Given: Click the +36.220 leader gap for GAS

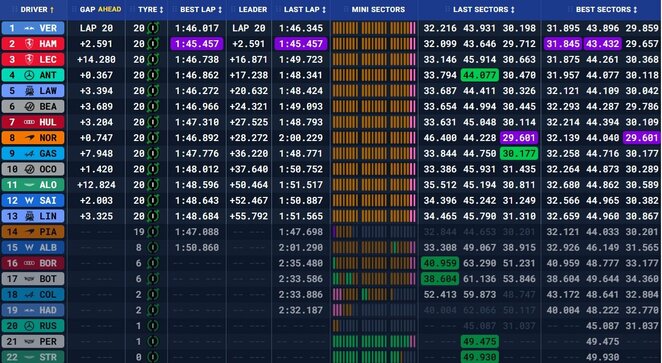Looking at the screenshot, I should [x=249, y=153].
